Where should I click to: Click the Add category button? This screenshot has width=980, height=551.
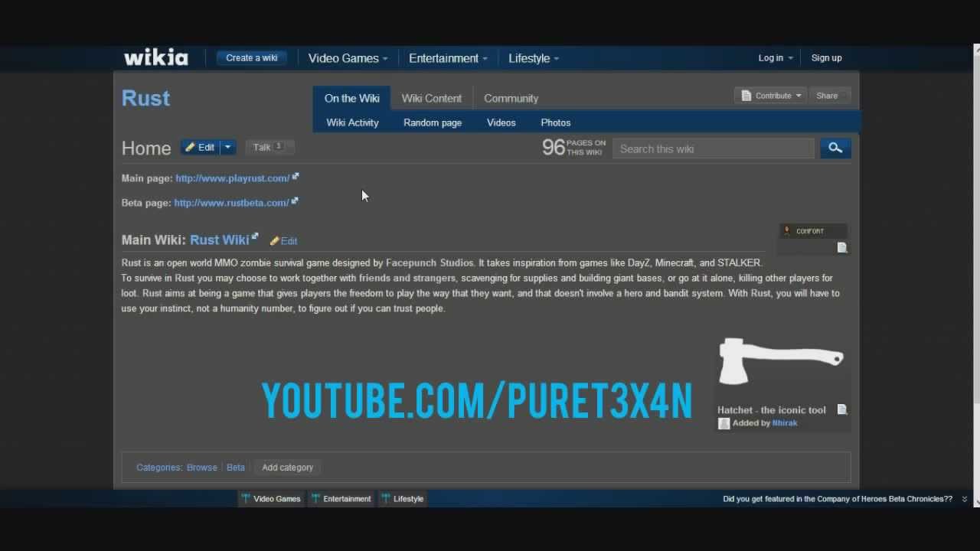pyautogui.click(x=288, y=468)
